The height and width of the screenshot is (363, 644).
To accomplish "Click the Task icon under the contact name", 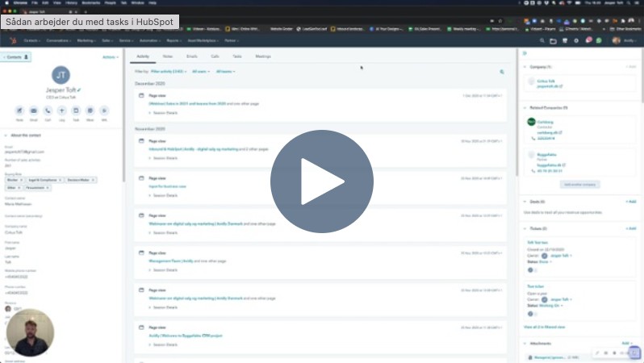I will click(x=76, y=111).
